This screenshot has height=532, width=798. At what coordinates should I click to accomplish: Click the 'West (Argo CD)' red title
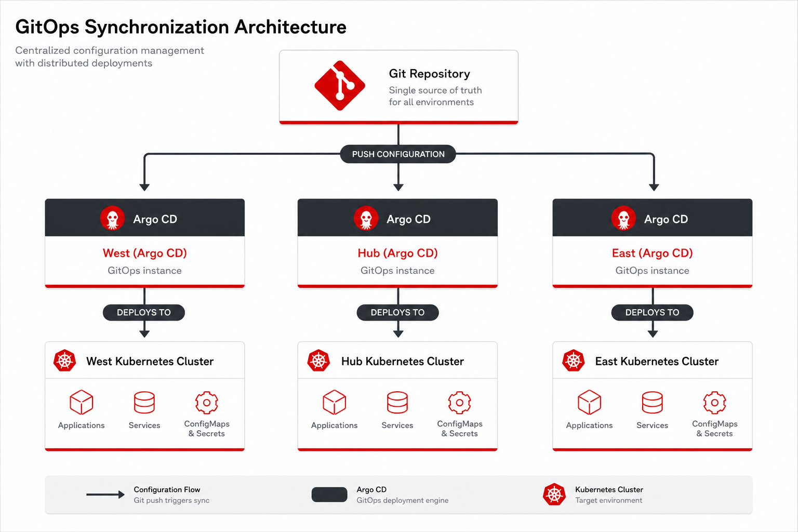point(145,253)
